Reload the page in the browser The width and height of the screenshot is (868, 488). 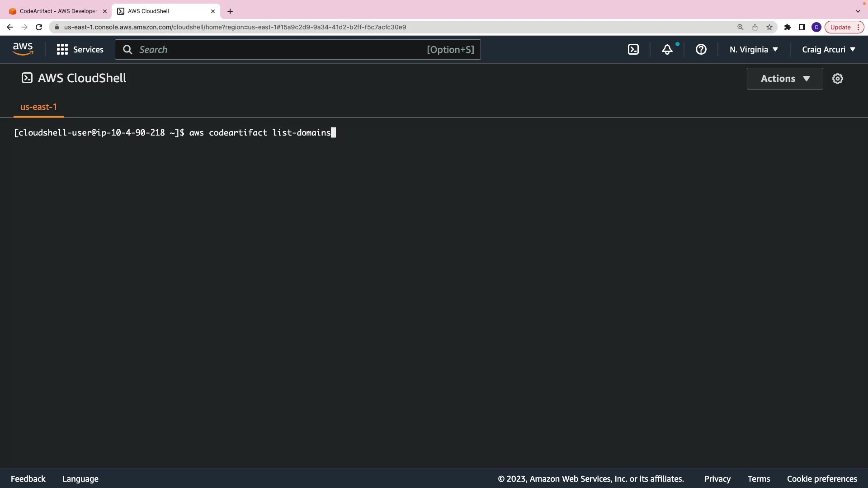39,27
